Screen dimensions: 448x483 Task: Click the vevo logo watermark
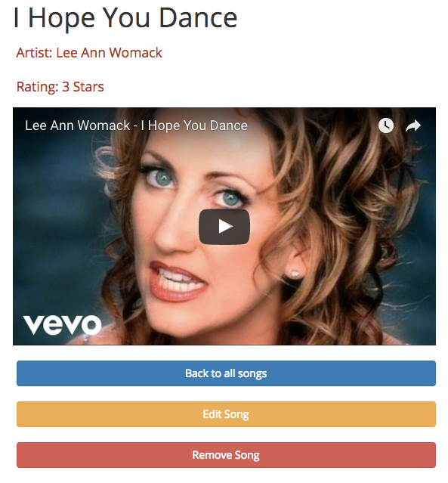pyautogui.click(x=62, y=325)
